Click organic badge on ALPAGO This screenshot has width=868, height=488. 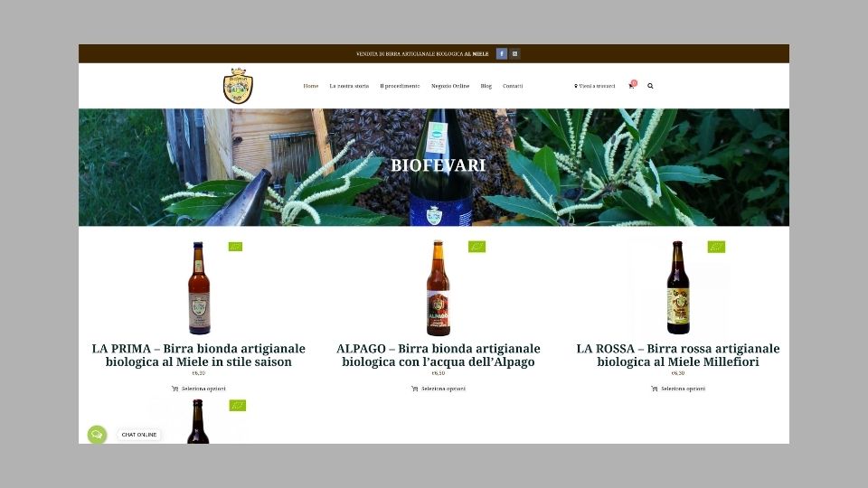coord(476,247)
